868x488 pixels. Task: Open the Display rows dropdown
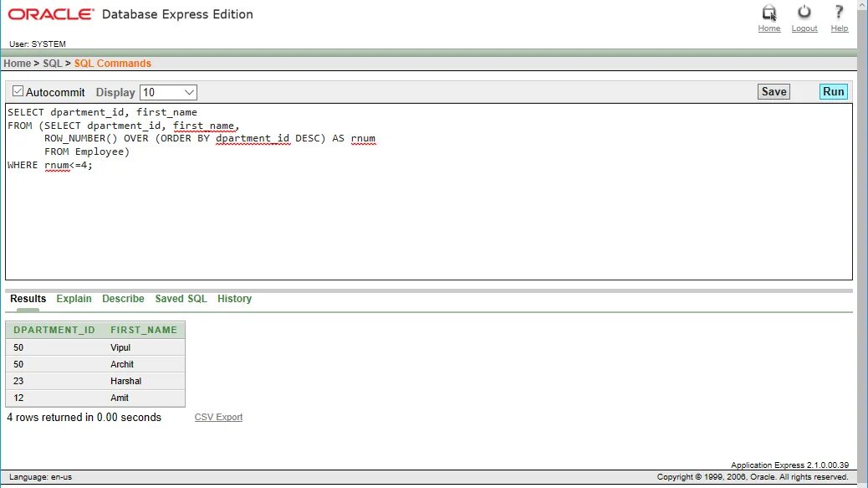(168, 93)
